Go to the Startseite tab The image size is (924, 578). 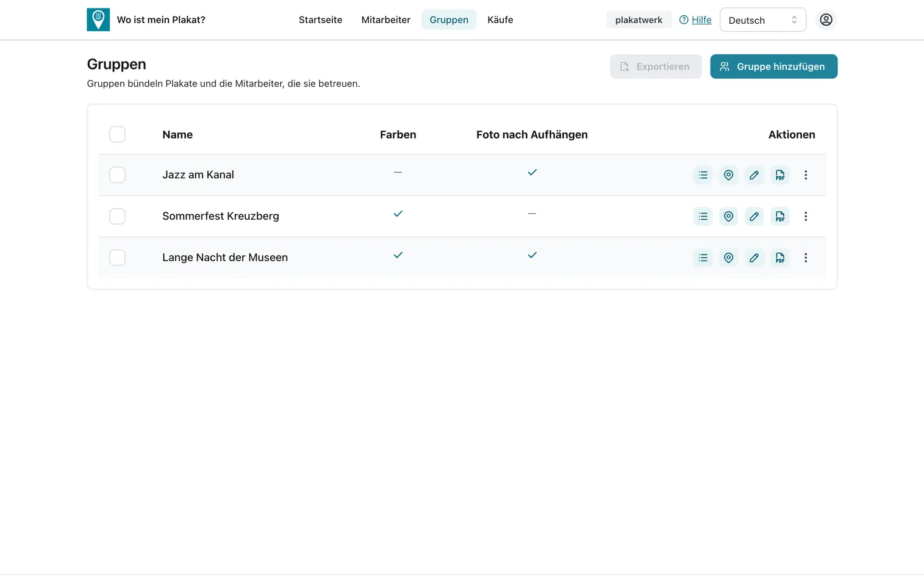tap(320, 20)
